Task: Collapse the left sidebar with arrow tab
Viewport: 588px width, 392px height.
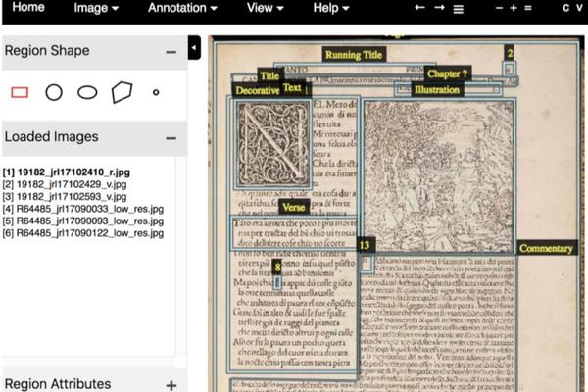Action: click(x=194, y=48)
